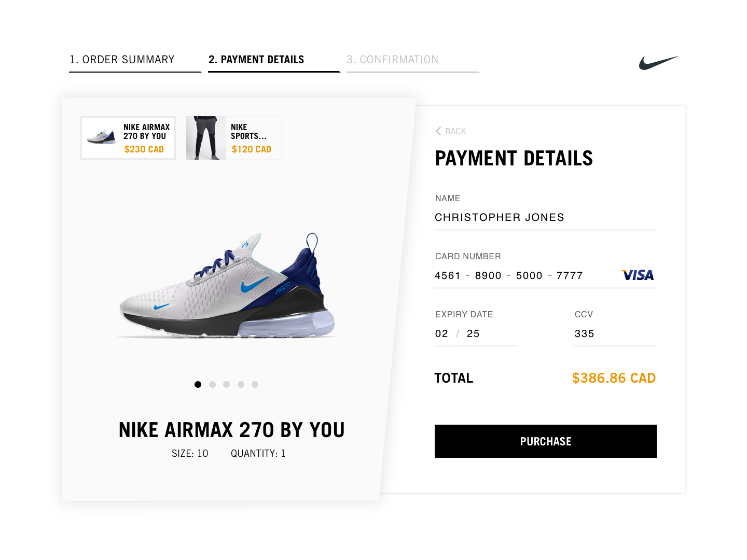
Task: Open the Order Summary step tab
Action: [122, 60]
